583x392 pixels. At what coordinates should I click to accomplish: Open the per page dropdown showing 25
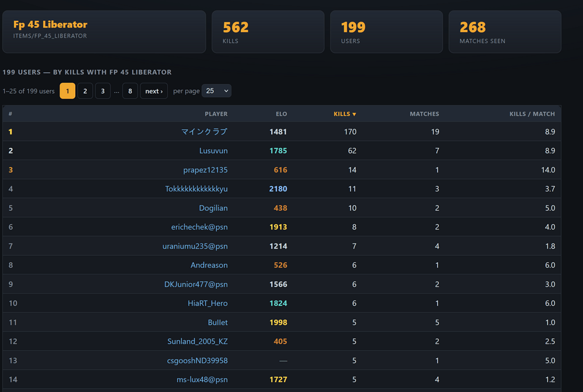(x=216, y=91)
